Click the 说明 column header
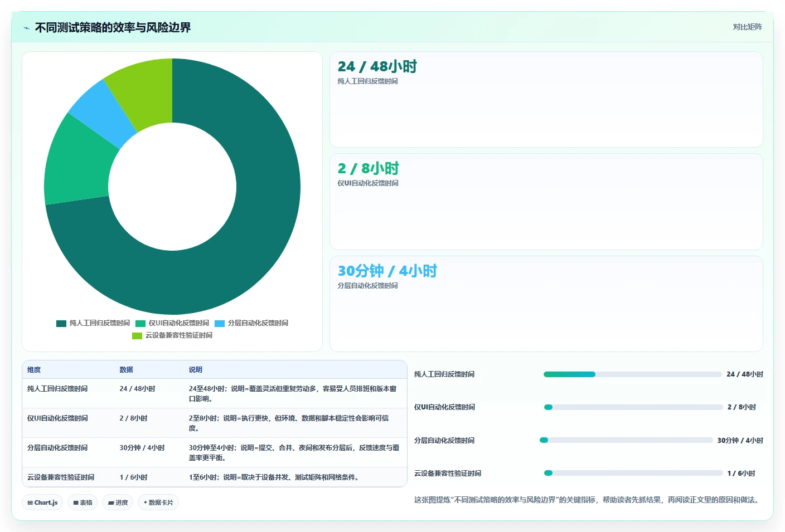 (195, 370)
